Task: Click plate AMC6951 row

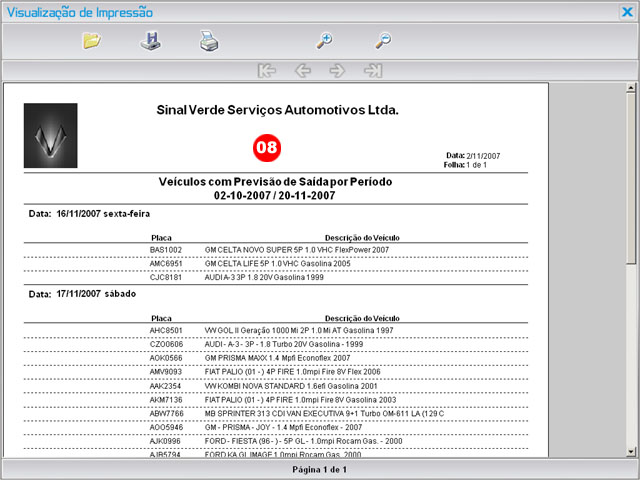Action: [x=276, y=264]
